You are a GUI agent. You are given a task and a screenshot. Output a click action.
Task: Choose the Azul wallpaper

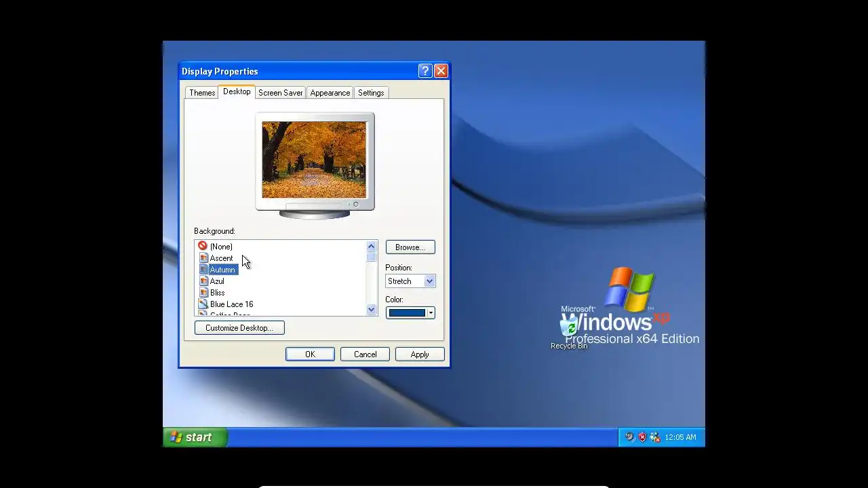[217, 281]
